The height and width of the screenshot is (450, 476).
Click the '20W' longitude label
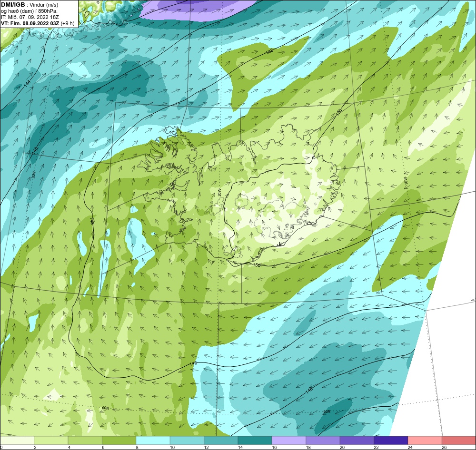tap(219, 192)
